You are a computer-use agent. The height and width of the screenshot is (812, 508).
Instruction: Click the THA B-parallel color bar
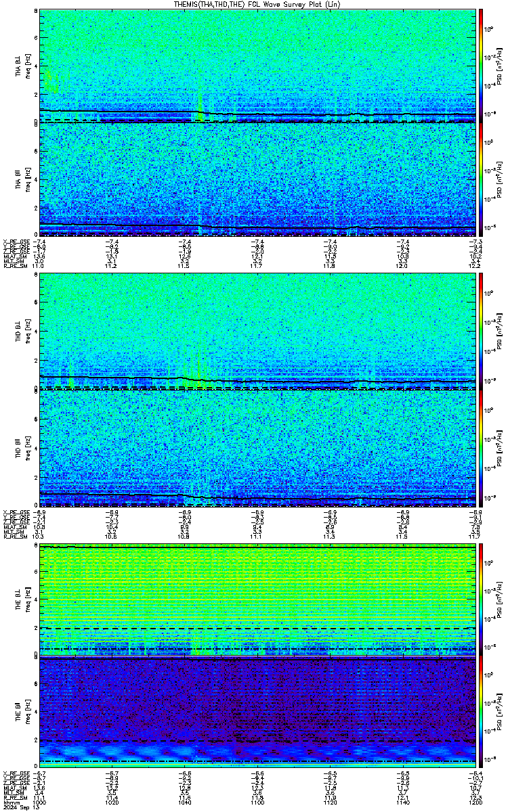[481, 180]
